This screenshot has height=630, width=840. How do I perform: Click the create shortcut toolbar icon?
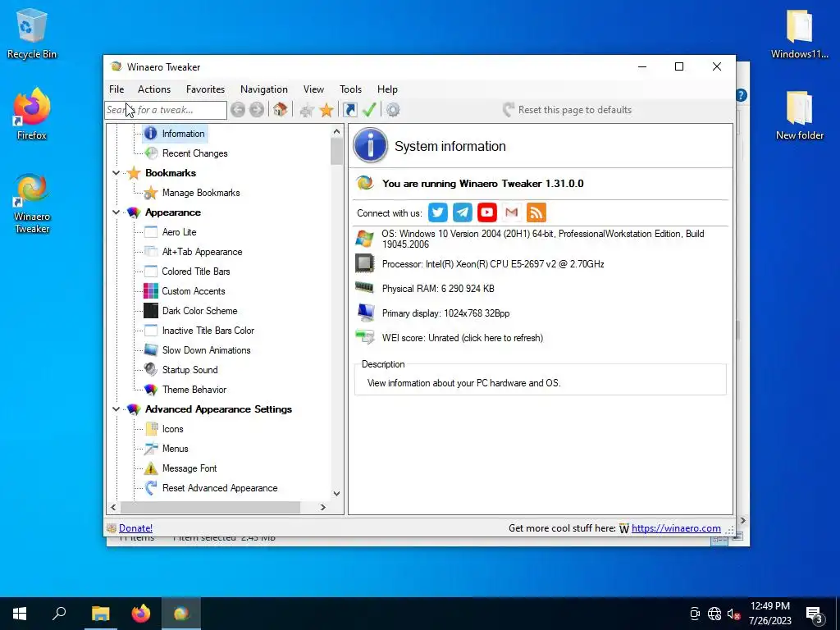349,110
